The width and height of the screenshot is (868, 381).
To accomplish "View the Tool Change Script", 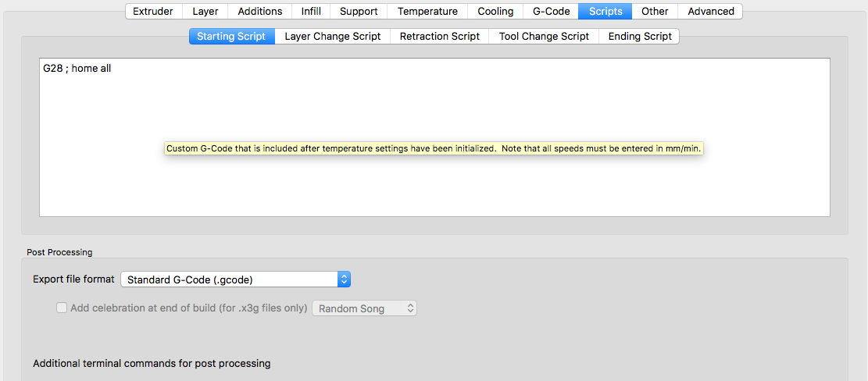I will click(544, 37).
